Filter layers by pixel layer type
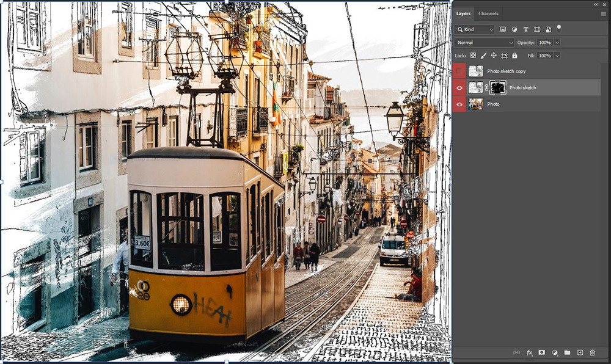Viewport: 611px width, 364px height. click(503, 29)
